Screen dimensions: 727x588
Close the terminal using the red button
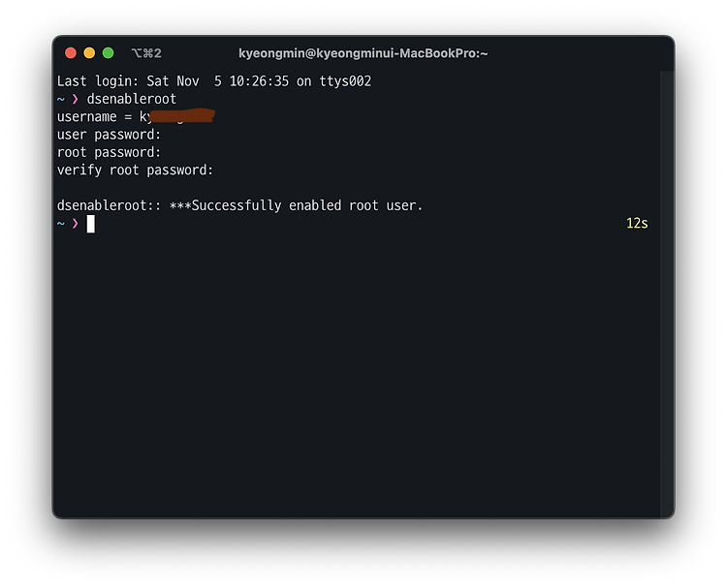click(x=71, y=53)
